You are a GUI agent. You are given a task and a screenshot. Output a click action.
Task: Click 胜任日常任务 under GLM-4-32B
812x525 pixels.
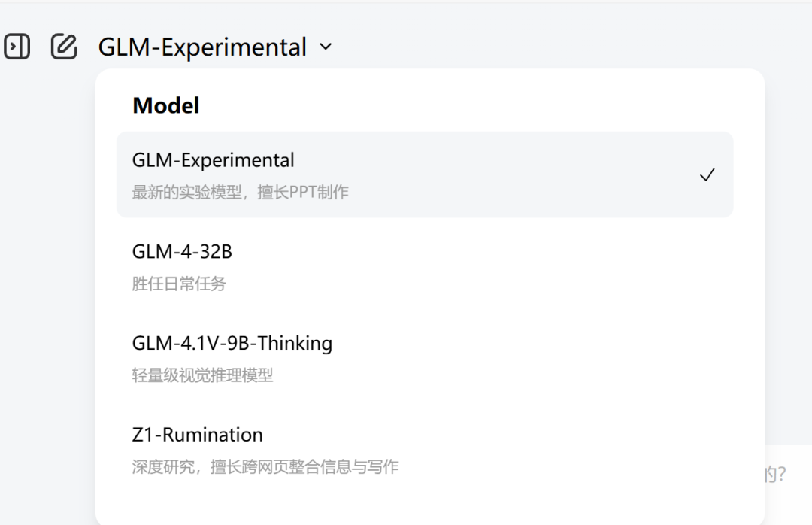pyautogui.click(x=178, y=284)
